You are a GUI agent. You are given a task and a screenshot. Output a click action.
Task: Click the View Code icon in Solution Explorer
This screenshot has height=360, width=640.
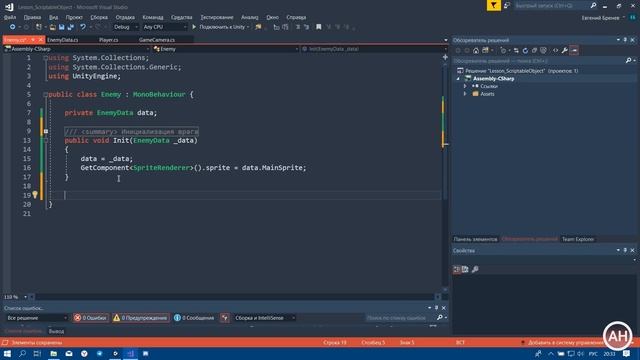click(x=556, y=51)
